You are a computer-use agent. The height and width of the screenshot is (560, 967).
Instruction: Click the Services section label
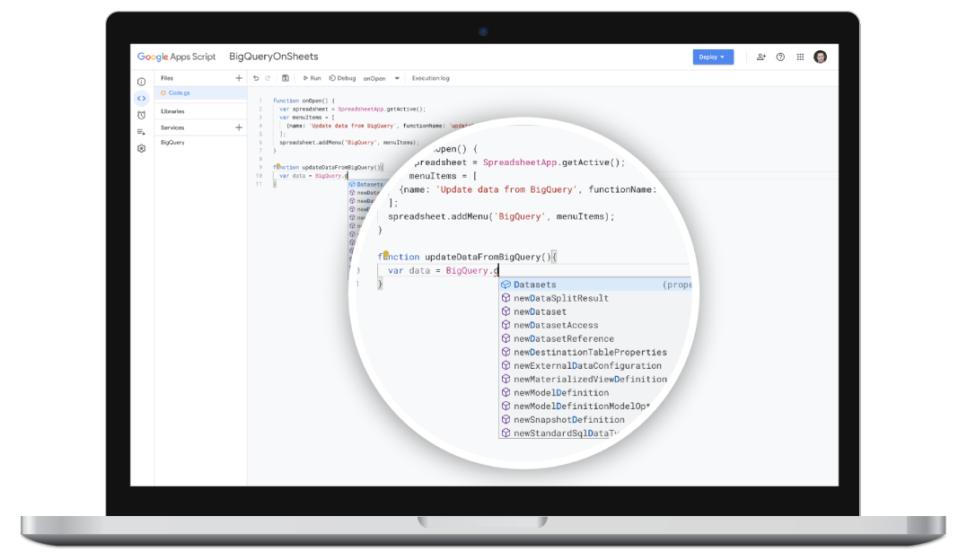pyautogui.click(x=172, y=127)
